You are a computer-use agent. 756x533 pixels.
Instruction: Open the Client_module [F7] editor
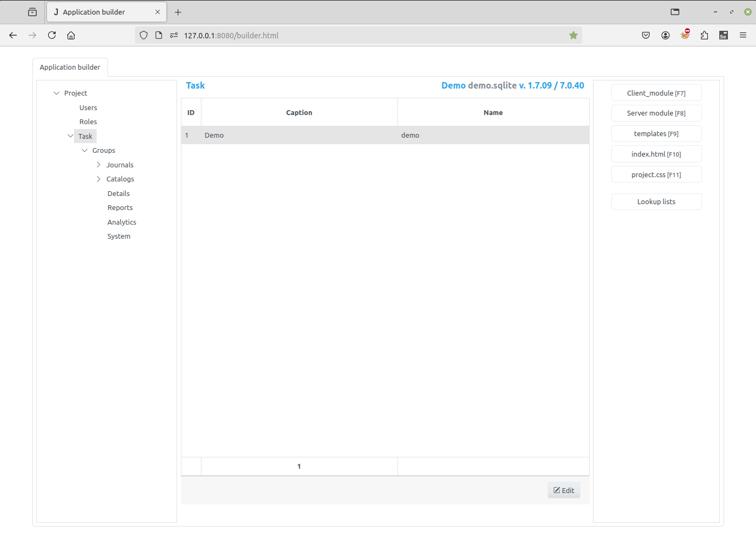coord(656,92)
